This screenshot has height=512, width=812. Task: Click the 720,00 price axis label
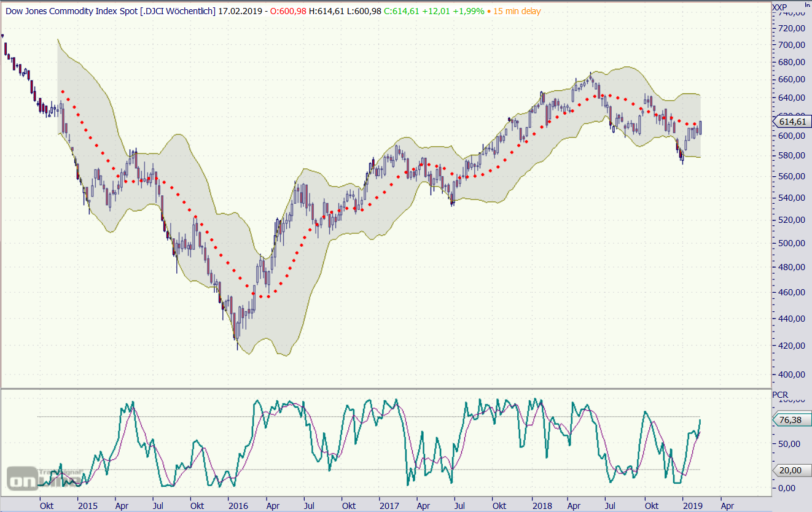[x=791, y=28]
